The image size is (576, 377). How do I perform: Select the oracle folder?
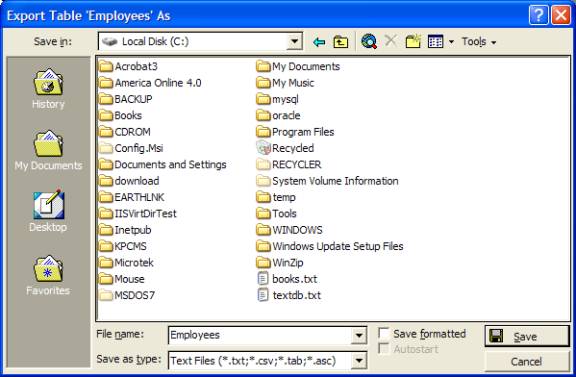pyautogui.click(x=278, y=116)
